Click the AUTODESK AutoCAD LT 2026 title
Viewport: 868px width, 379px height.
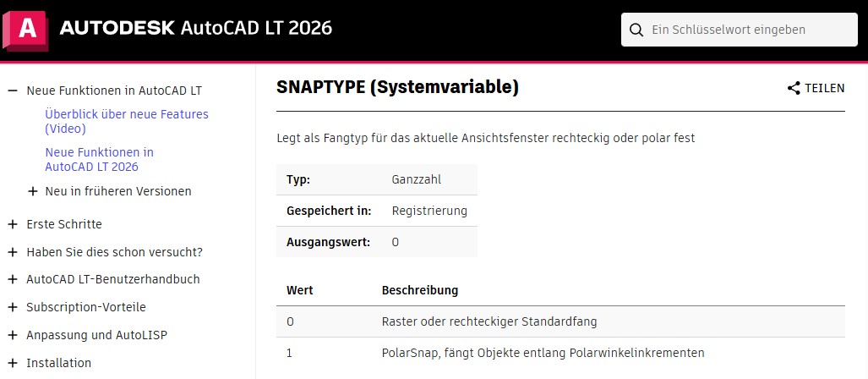[x=195, y=30]
